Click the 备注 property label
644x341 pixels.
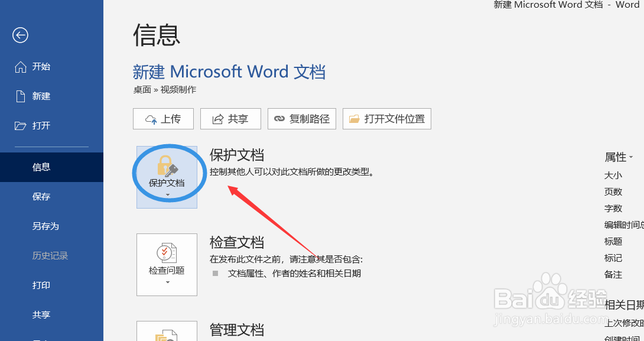(x=613, y=274)
